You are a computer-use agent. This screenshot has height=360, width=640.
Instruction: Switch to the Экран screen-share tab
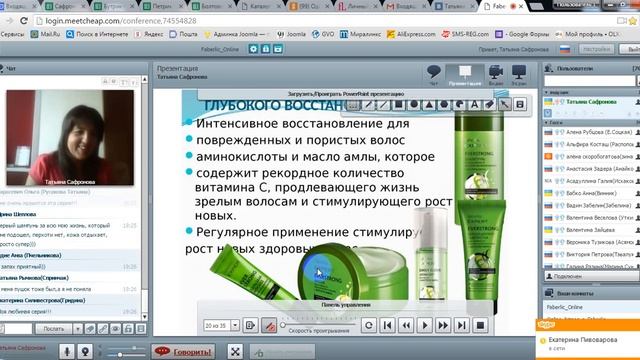point(519,75)
